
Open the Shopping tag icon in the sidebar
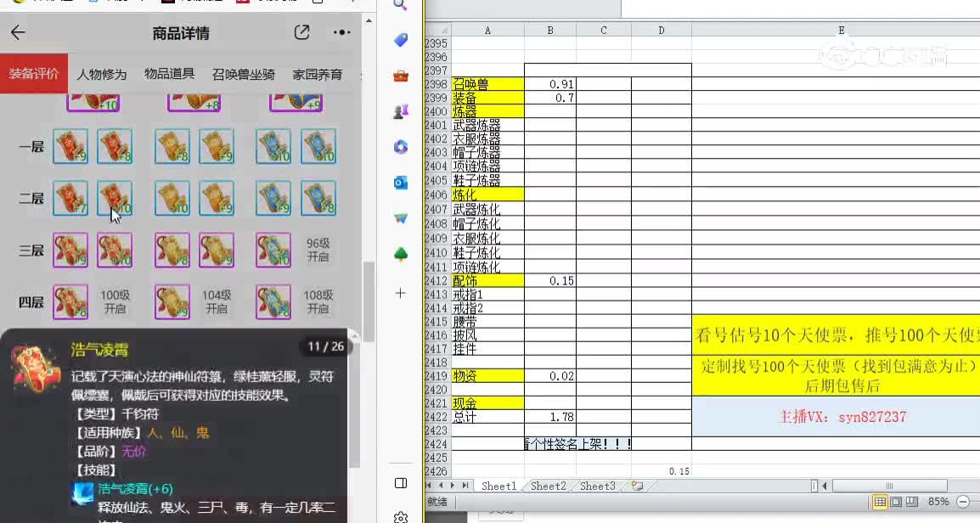[x=401, y=41]
